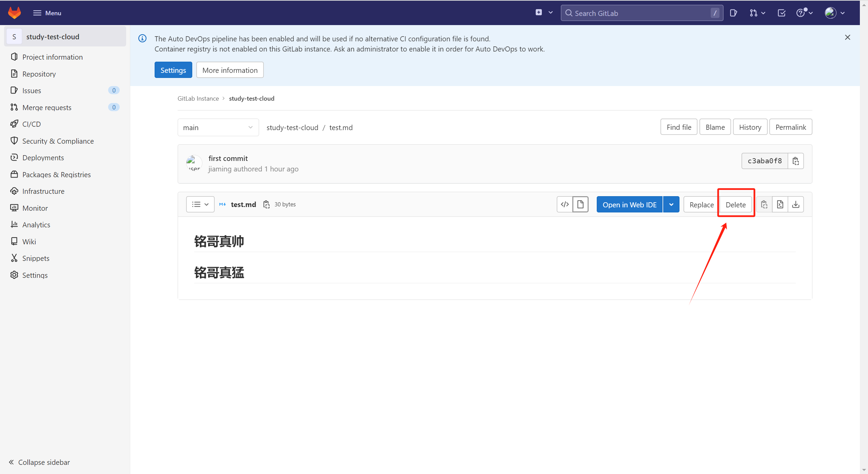Open the To-Do list icon
This screenshot has height=474, width=868.
coord(782,13)
